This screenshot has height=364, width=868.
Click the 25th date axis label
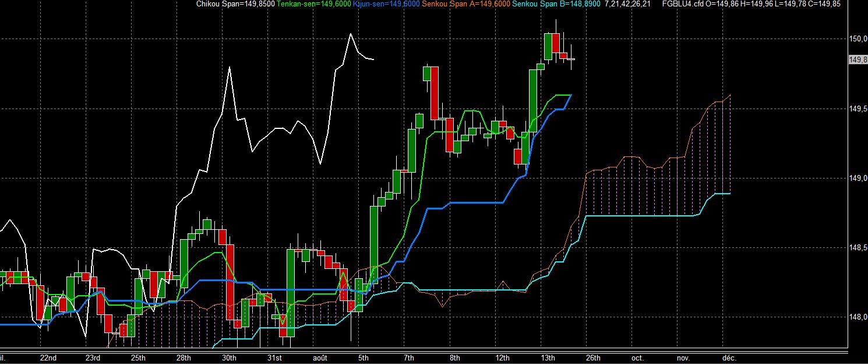click(x=139, y=358)
